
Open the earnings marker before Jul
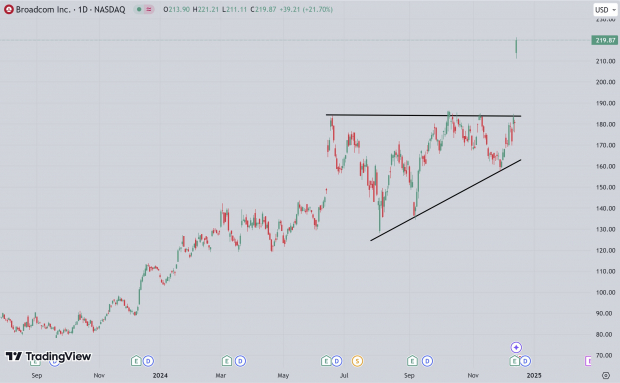[x=326, y=361]
